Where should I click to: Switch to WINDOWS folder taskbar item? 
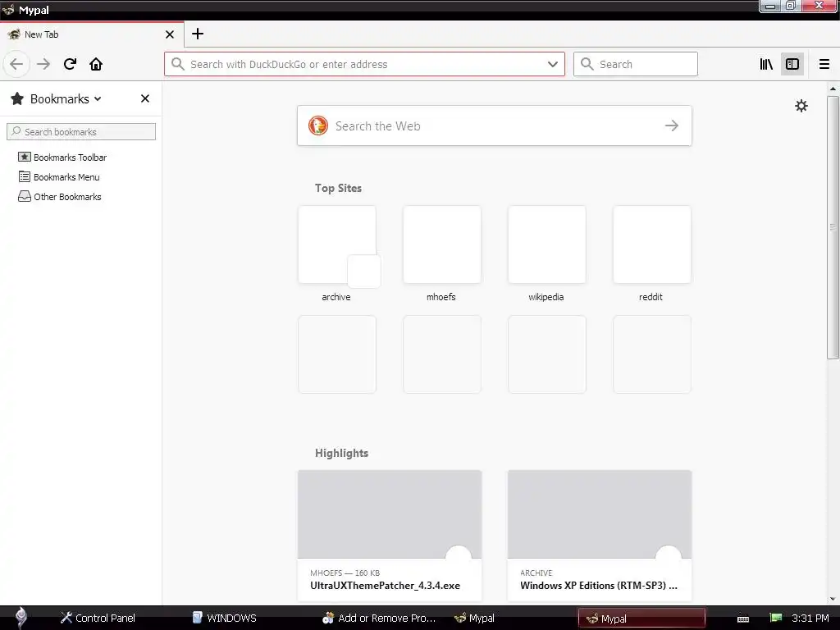[x=225, y=619]
